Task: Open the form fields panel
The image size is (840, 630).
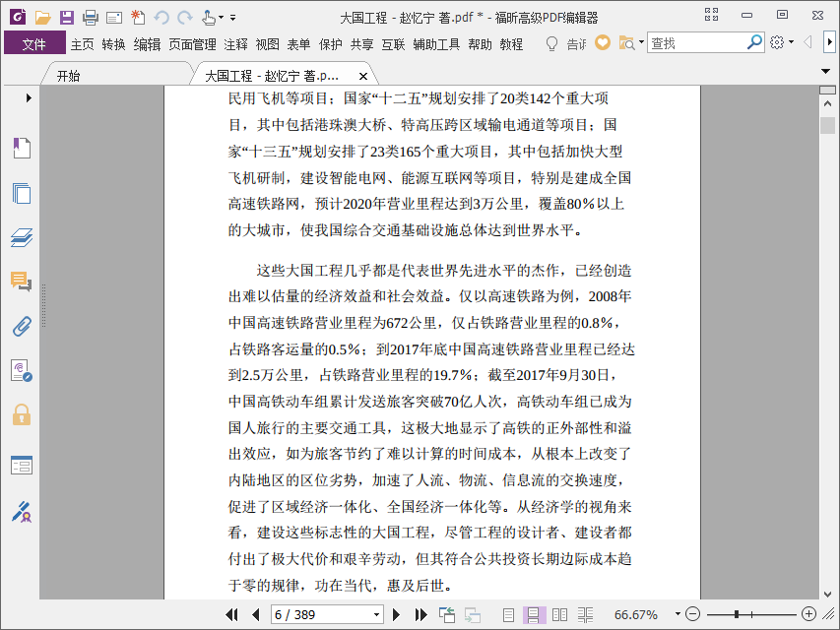Action: (x=22, y=465)
